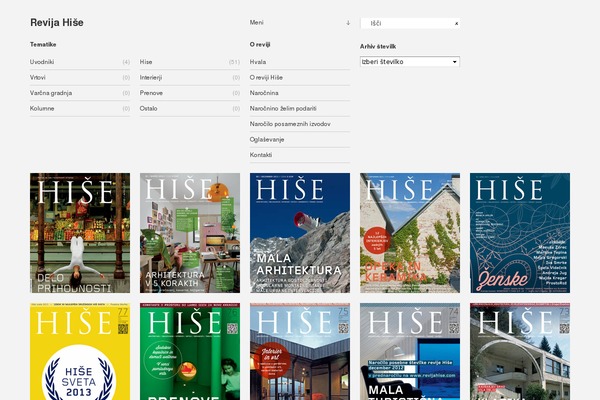Image resolution: width=600 pixels, height=400 pixels.
Task: Clear search with the x icon
Action: point(456,24)
